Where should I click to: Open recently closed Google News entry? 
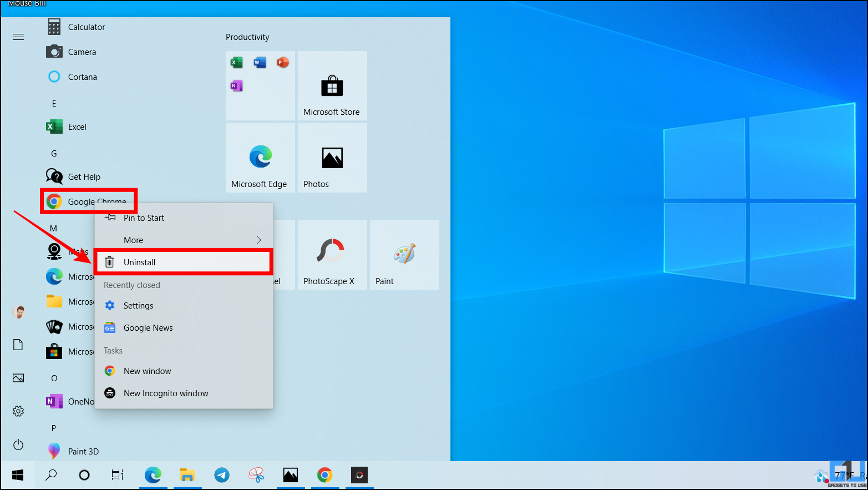coord(184,327)
